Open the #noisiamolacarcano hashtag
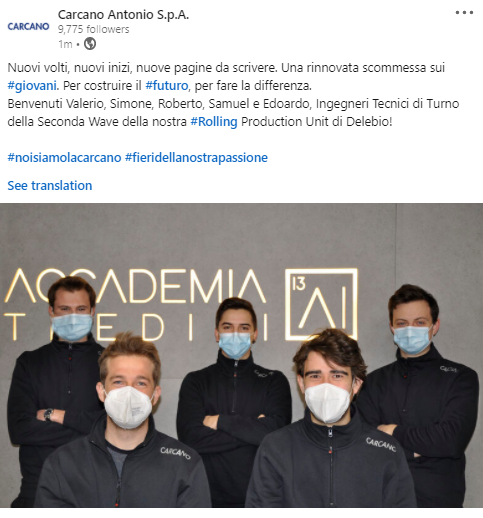Screen dimensions: 483x518 click(64, 157)
